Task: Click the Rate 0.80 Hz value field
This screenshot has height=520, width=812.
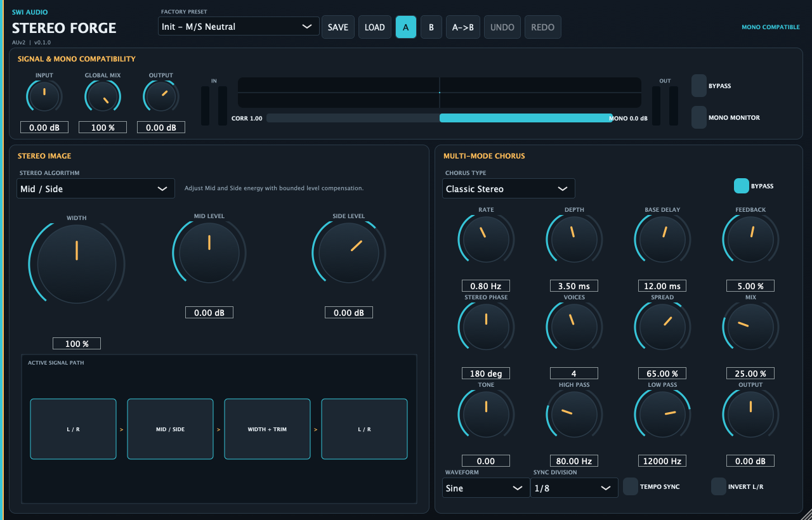Action: [x=486, y=286]
